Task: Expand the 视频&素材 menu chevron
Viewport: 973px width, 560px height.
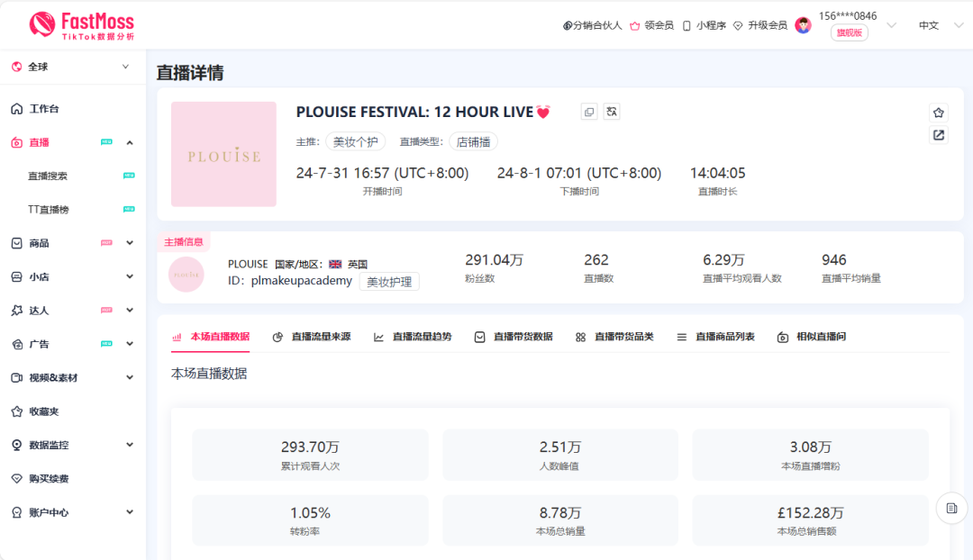Action: pyautogui.click(x=130, y=377)
